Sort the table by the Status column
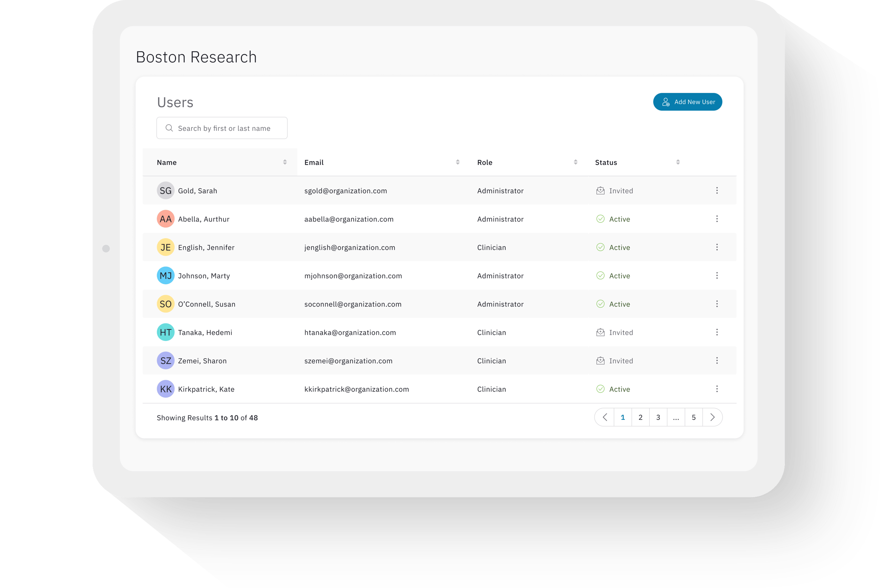The height and width of the screenshot is (588, 880). coord(678,162)
